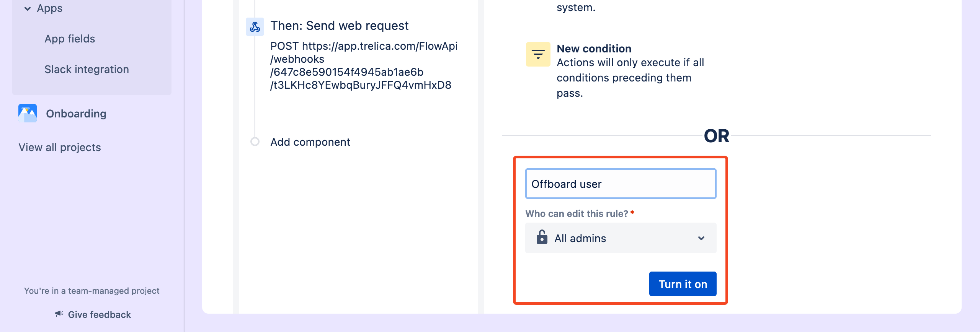Collapse the Apps section chevron
This screenshot has height=332, width=980.
(28, 8)
